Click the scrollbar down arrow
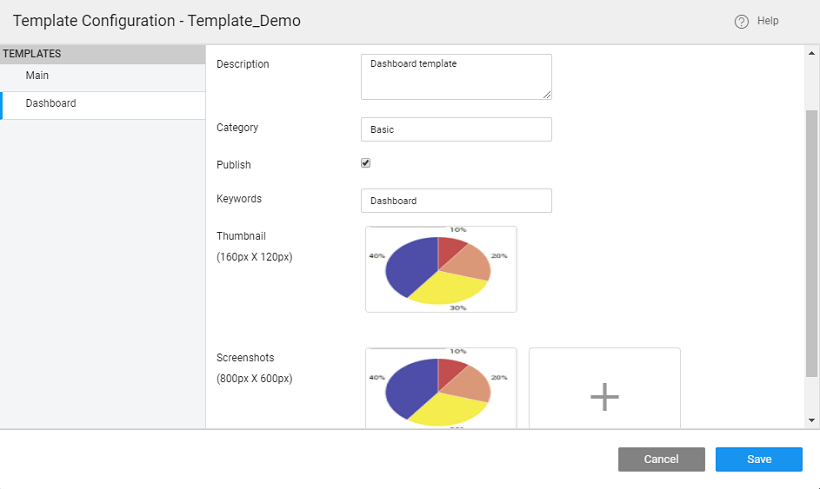 (811, 421)
